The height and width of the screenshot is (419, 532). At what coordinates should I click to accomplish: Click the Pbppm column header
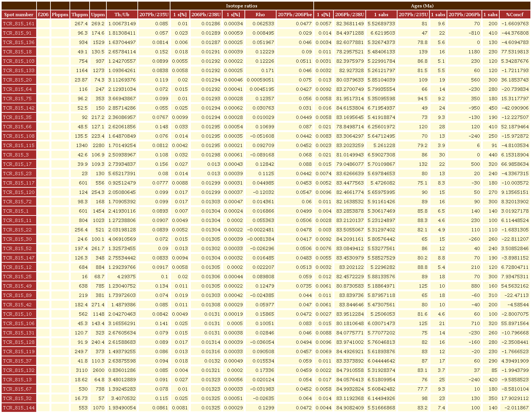pos(60,15)
